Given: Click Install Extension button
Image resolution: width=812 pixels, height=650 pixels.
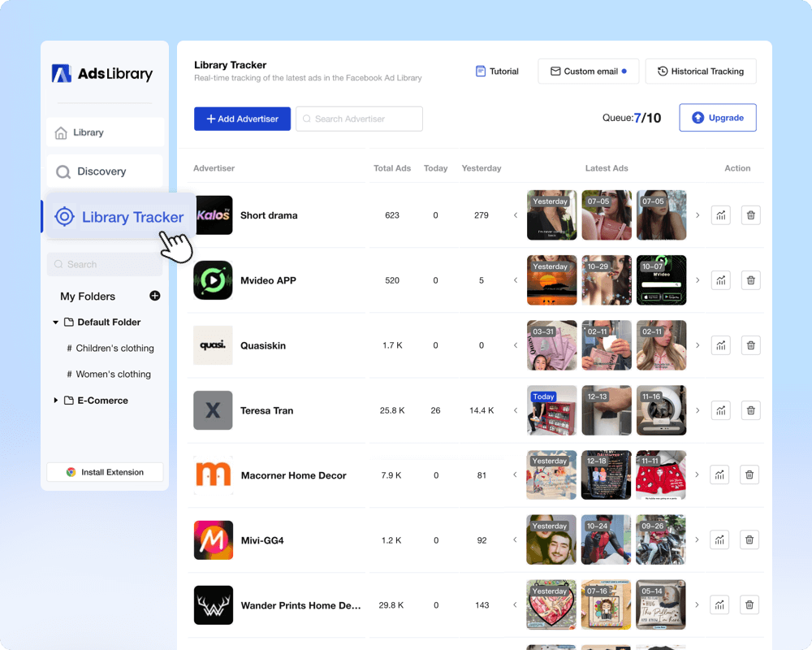Looking at the screenshot, I should [x=105, y=472].
